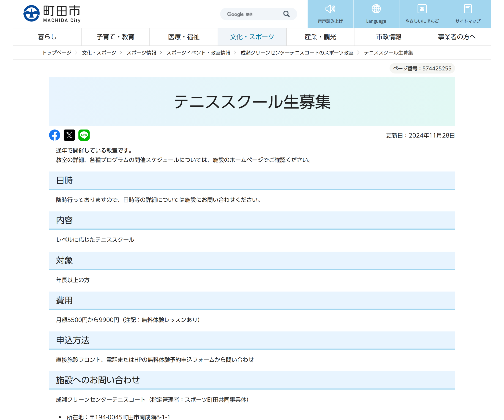Image resolution: width=504 pixels, height=420 pixels.
Task: Follow スポーツイベント・教室情報 breadcrumb link
Action: pos(198,53)
